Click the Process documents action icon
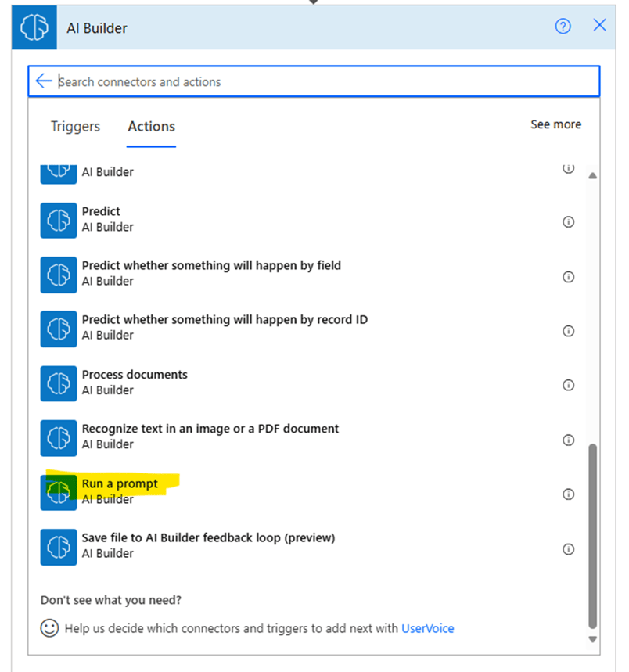 click(59, 383)
